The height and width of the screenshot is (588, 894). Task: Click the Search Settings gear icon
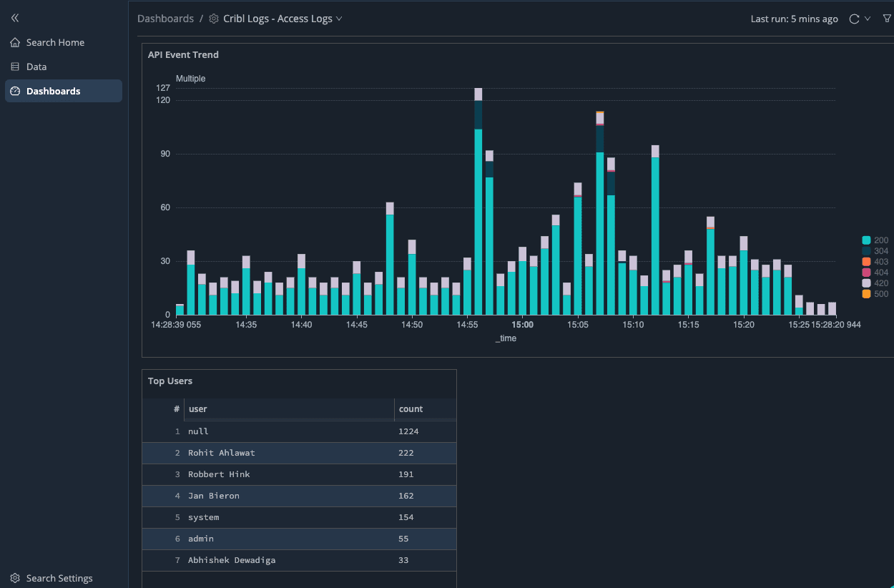(15, 578)
